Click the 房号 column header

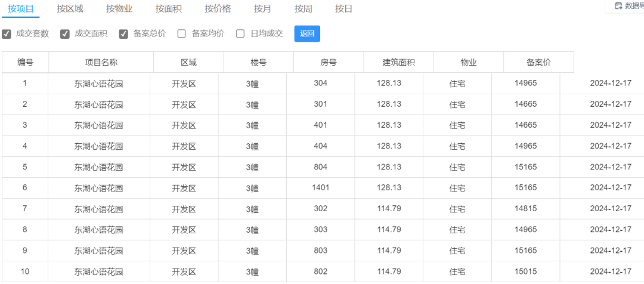(x=329, y=62)
